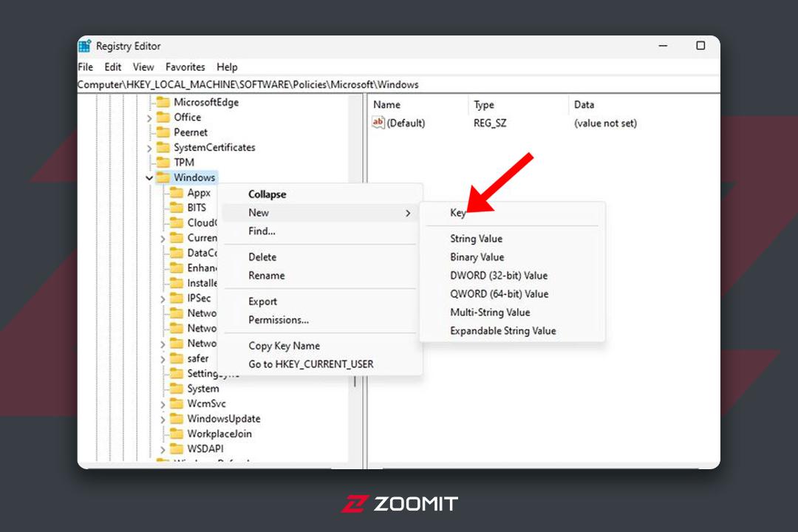798x532 pixels.
Task: Click the WcmSvc folder icon
Action: point(176,403)
